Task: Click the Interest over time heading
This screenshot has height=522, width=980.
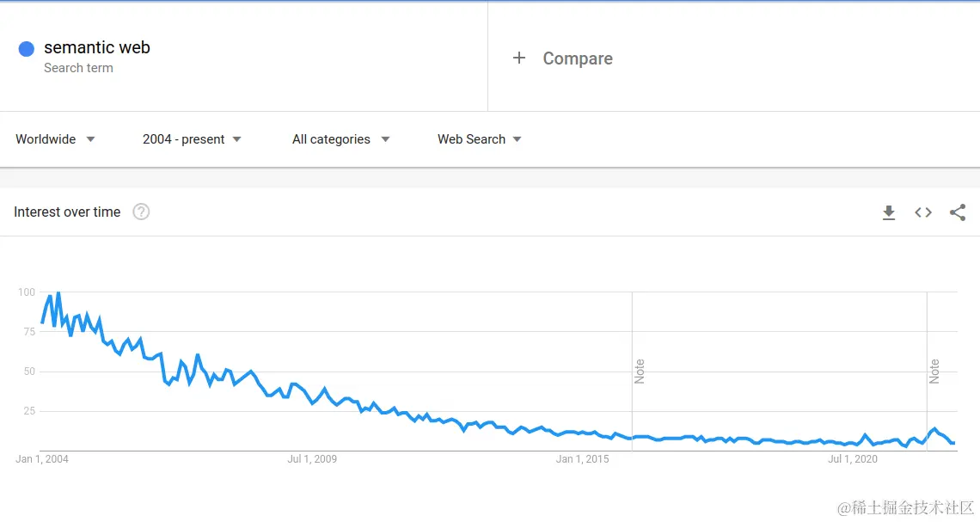Action: [x=67, y=212]
